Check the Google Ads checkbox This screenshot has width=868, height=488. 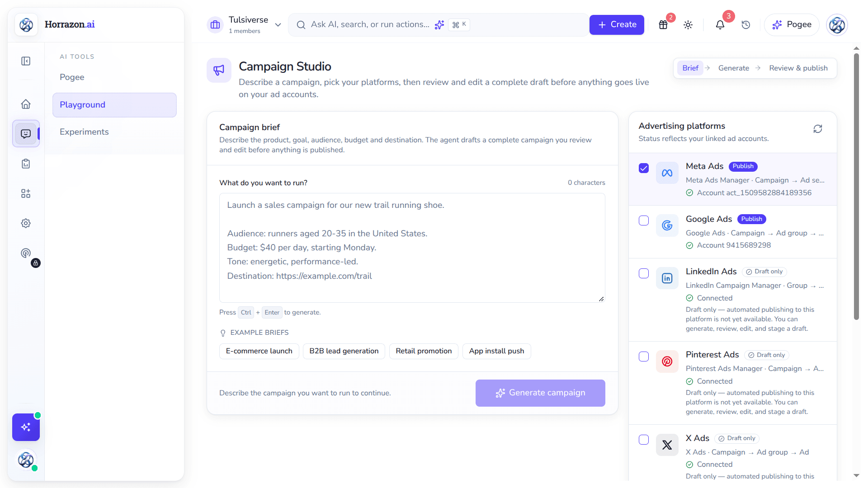(x=644, y=221)
